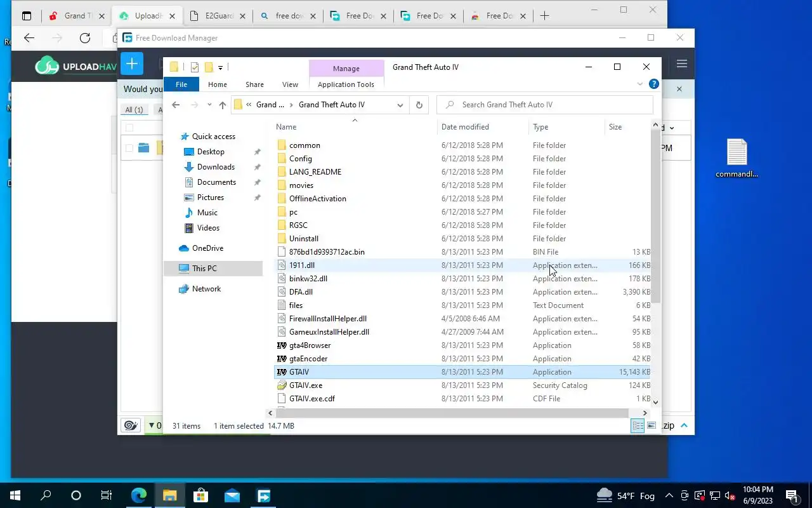Image resolution: width=812 pixels, height=508 pixels.
Task: Open customize quick access toolbar dropdown
Action: point(220,67)
